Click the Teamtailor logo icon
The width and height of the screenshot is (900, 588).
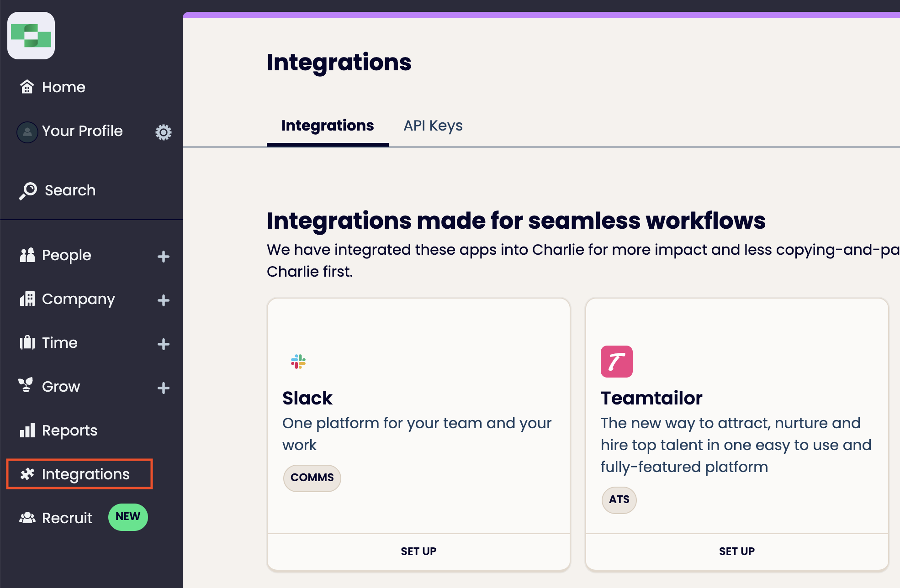[x=616, y=361]
